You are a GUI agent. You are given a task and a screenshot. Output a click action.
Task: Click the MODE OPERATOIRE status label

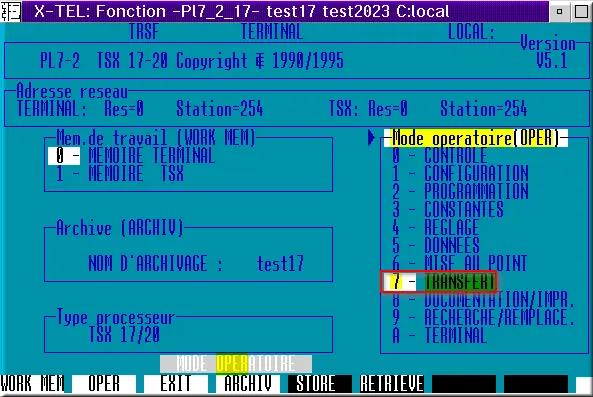point(236,364)
